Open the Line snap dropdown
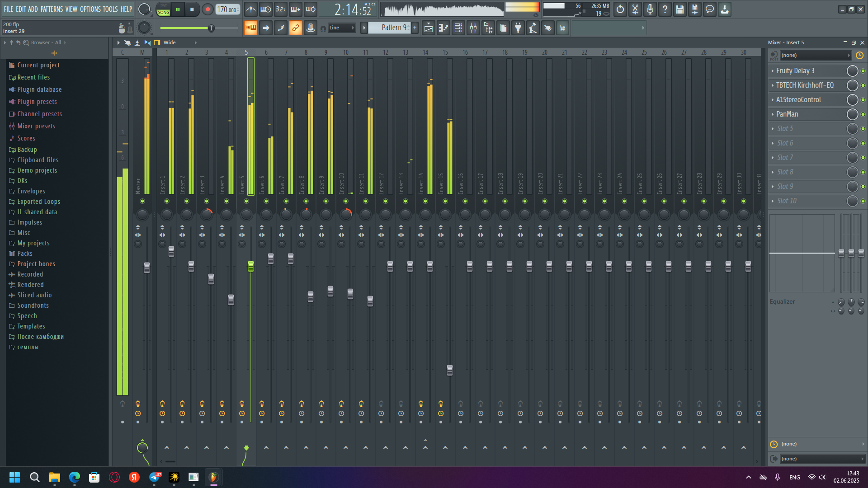 click(342, 28)
